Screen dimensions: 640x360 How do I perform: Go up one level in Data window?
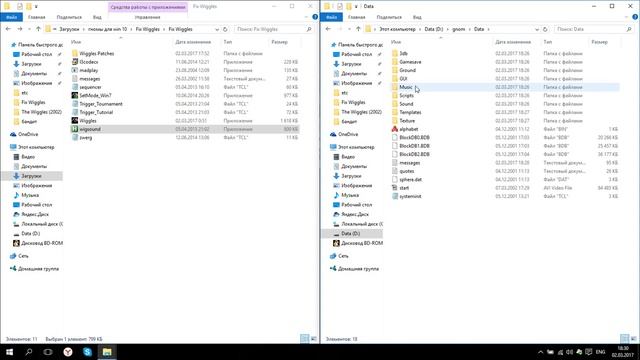click(x=358, y=29)
